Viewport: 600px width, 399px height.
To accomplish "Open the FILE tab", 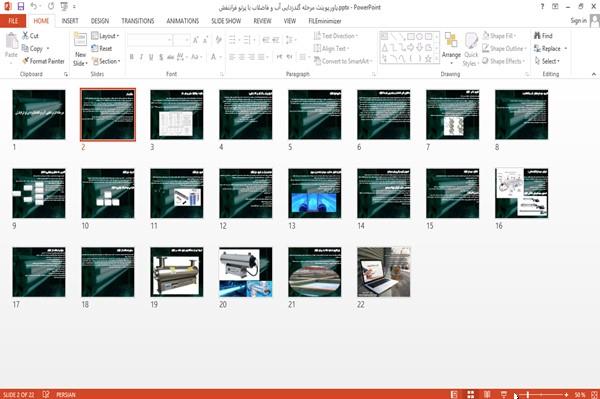I will coord(13,21).
